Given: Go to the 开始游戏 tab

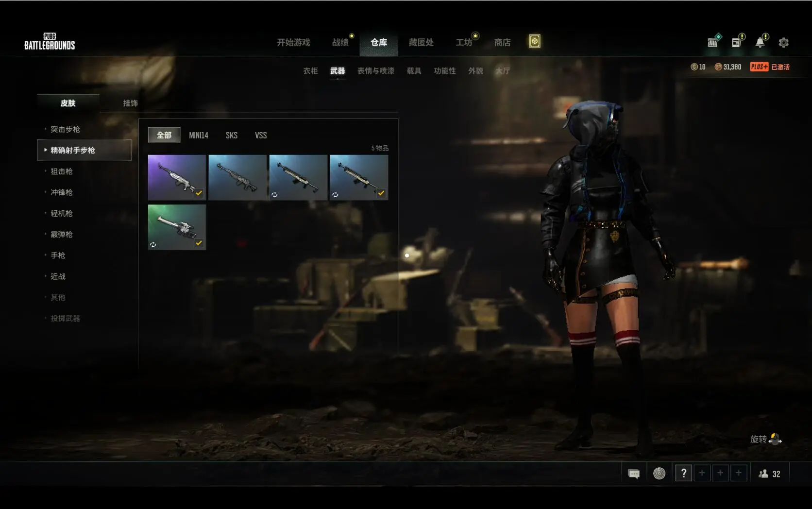Looking at the screenshot, I should (x=293, y=42).
